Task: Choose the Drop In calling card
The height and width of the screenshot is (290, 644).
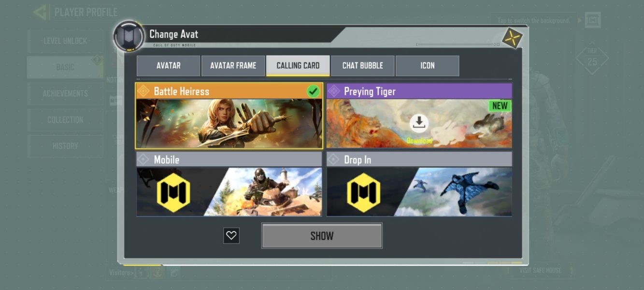Action: 419,184
